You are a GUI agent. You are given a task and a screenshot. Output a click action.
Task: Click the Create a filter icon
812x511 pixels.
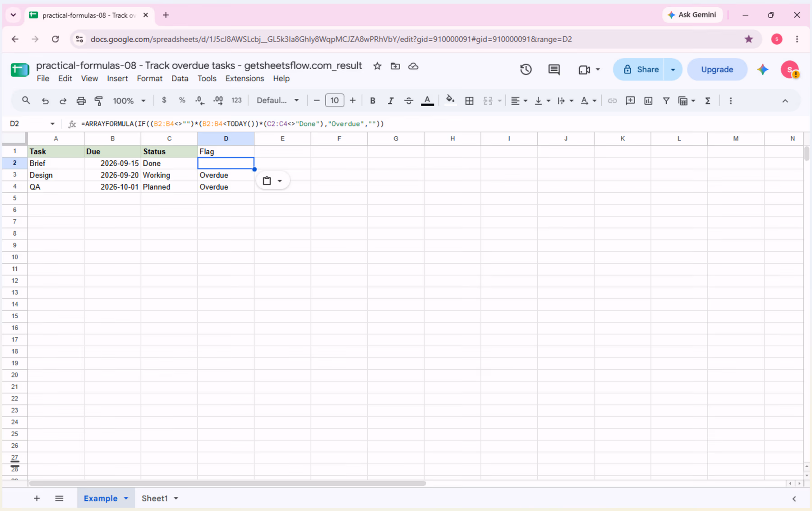click(x=666, y=101)
